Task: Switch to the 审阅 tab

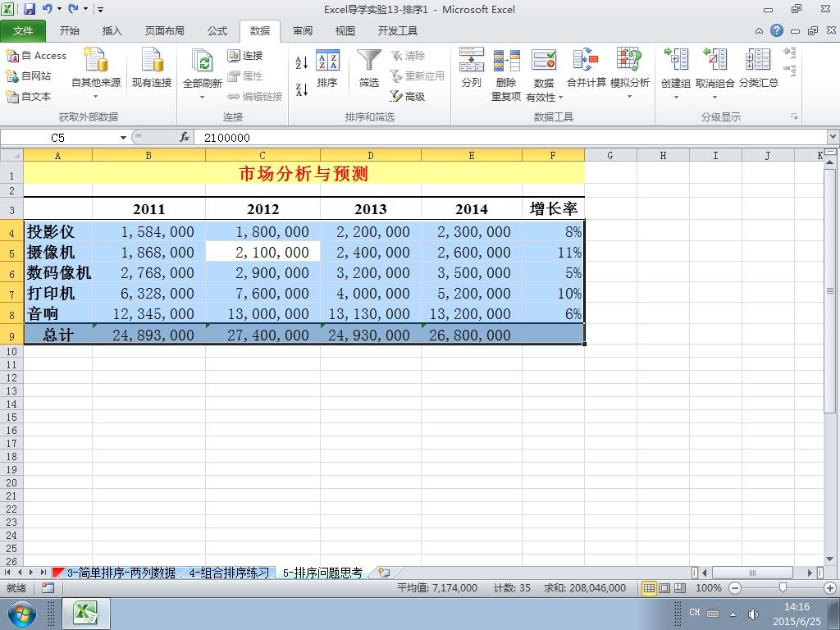Action: 303,31
